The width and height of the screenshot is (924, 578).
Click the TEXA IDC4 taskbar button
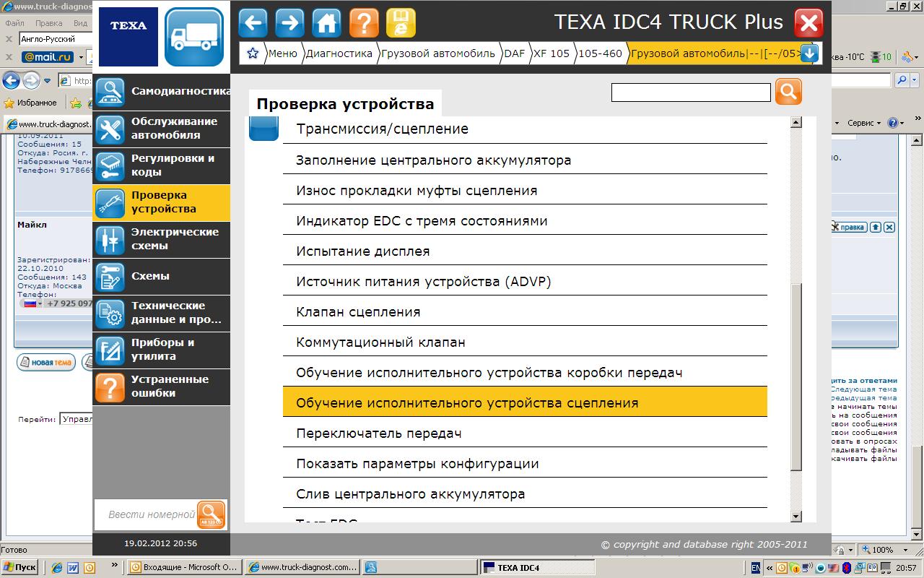click(537, 567)
